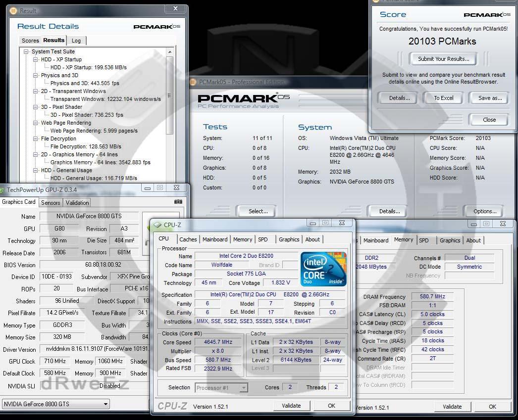518x420 pixels.
Task: Click the GPU Clock 710 MHz field
Action: pos(55,361)
